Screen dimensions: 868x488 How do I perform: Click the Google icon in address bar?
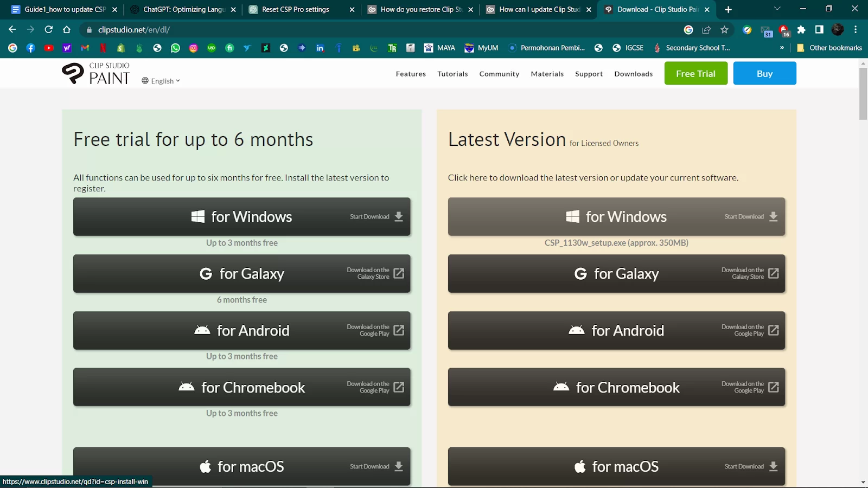click(x=688, y=30)
